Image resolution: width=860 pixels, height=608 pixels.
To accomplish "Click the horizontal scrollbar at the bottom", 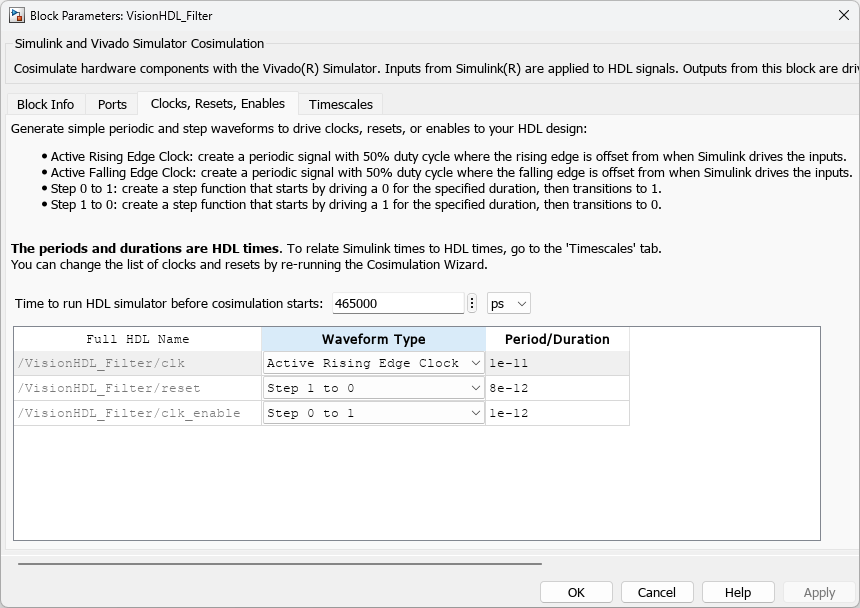I will click(280, 564).
